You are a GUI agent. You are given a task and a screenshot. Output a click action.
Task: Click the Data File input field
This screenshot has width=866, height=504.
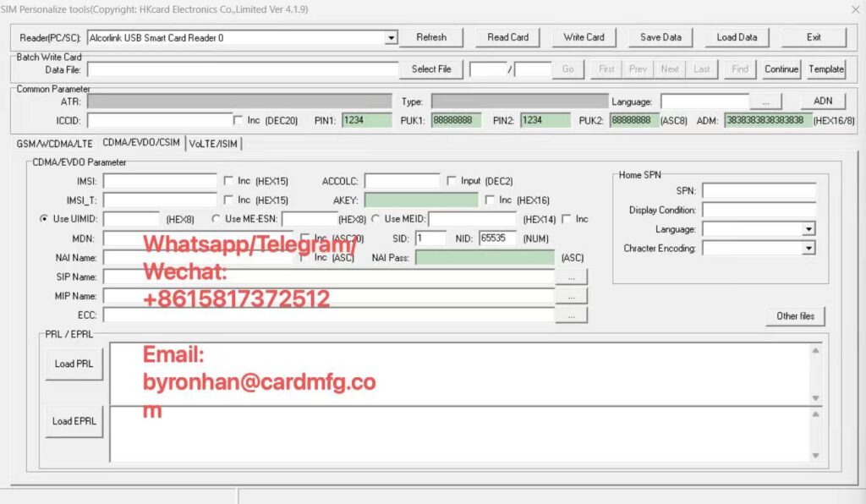tap(243, 69)
